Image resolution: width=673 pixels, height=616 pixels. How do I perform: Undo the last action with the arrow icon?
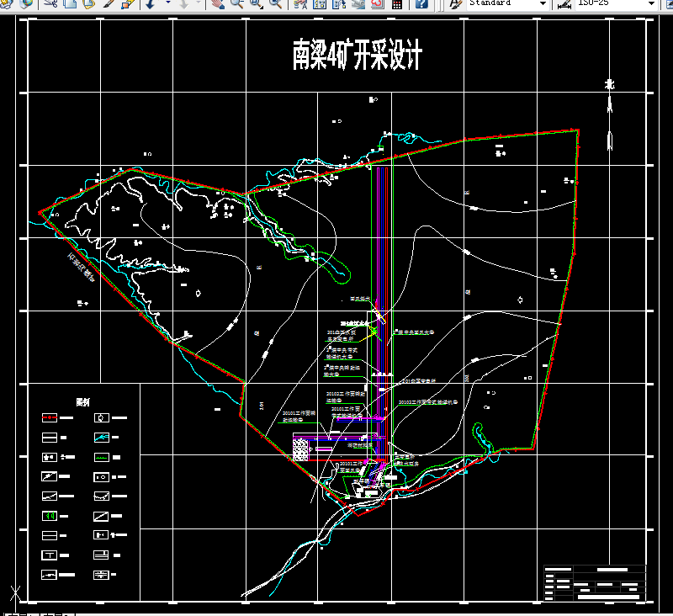(x=151, y=5)
